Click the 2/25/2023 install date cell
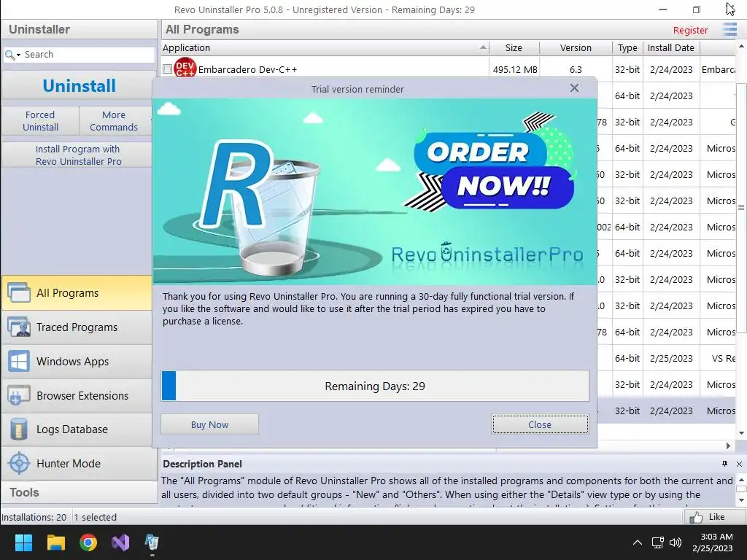Viewport: 747px width, 560px height. click(x=671, y=358)
